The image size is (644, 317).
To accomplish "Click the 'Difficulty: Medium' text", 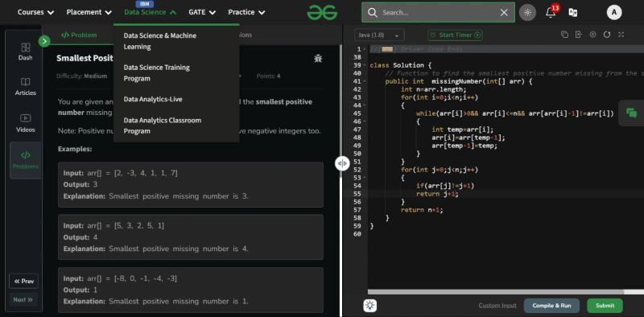I will pyautogui.click(x=82, y=76).
